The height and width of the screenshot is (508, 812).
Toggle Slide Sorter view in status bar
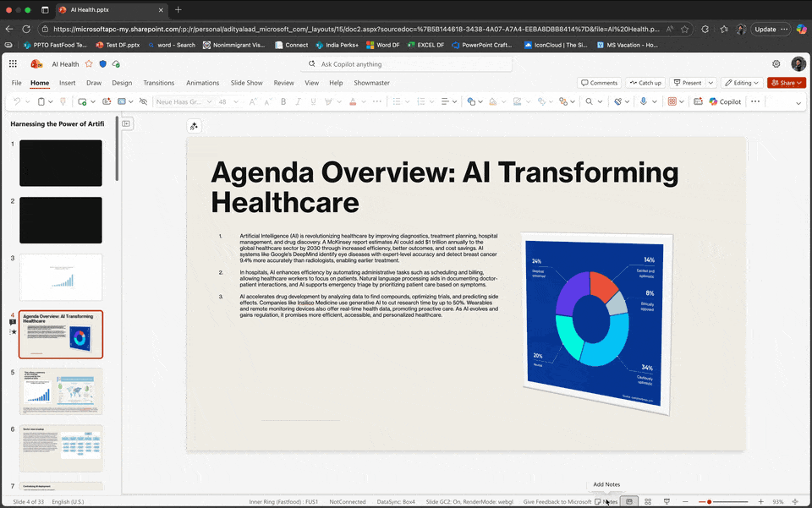648,500
